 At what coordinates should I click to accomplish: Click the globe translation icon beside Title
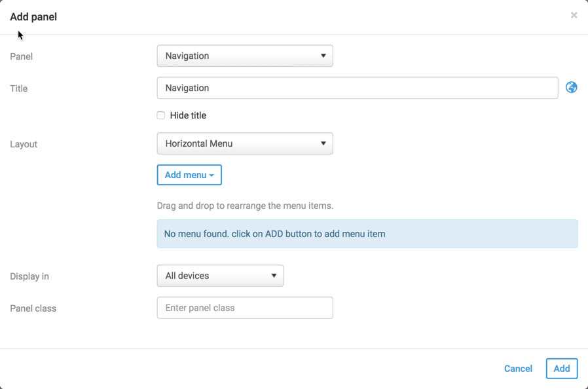pos(572,88)
